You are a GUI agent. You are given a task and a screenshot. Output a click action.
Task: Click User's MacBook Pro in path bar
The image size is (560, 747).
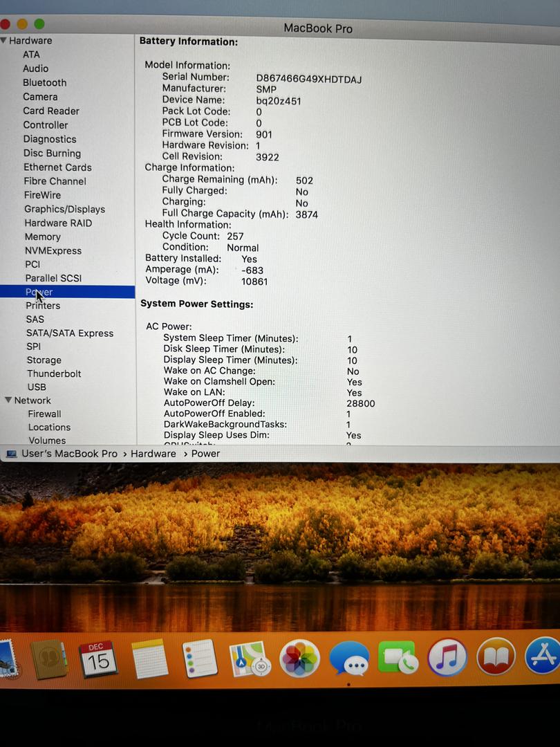[x=70, y=454]
